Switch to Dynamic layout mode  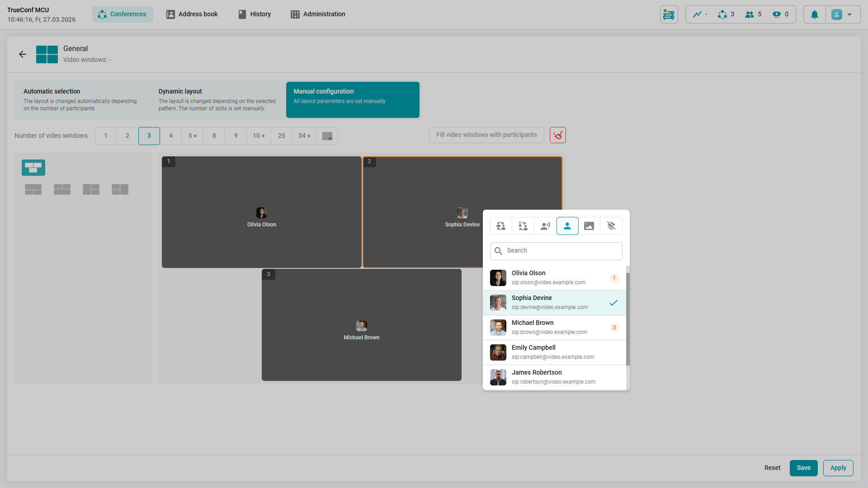pos(217,99)
